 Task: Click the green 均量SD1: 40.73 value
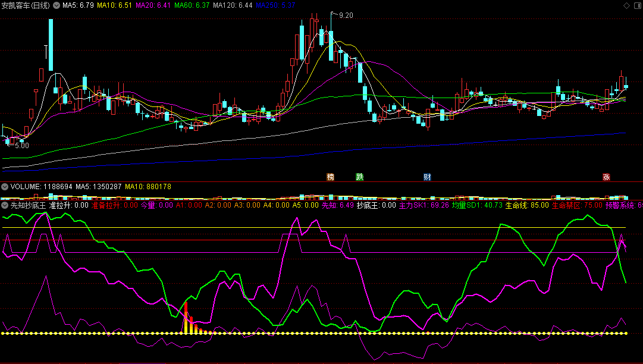[477, 205]
